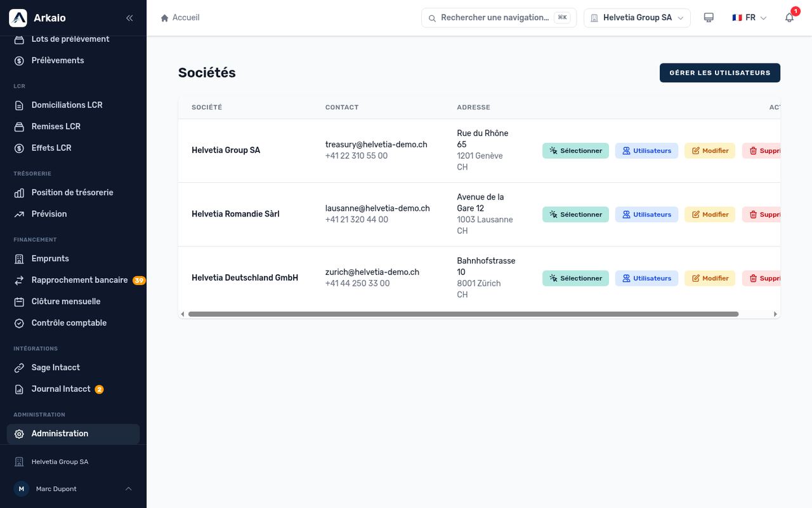The image size is (812, 508).
Task: Click the table horizontal scrollbar right arrow
Action: coord(775,314)
